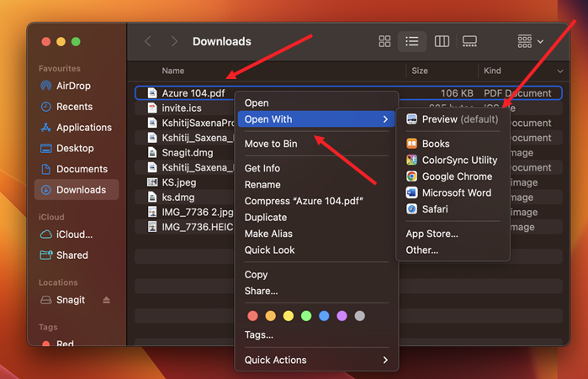The image size is (588, 379).
Task: Open iCloud Drive in sidebar
Action: (x=66, y=234)
